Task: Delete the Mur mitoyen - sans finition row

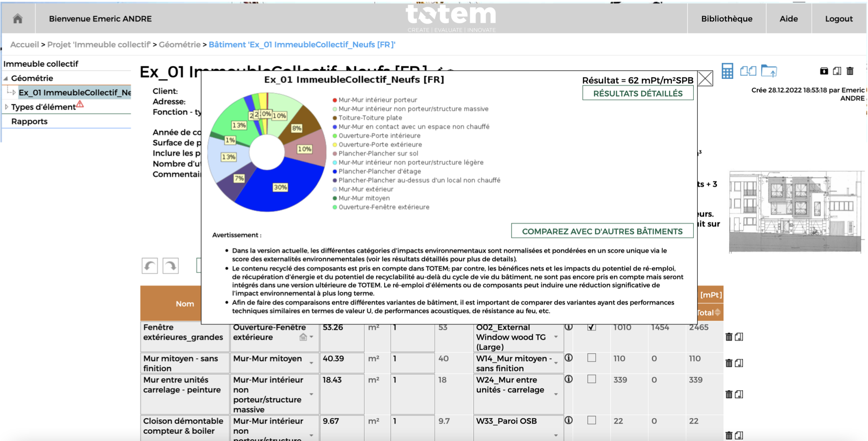Action: point(729,363)
